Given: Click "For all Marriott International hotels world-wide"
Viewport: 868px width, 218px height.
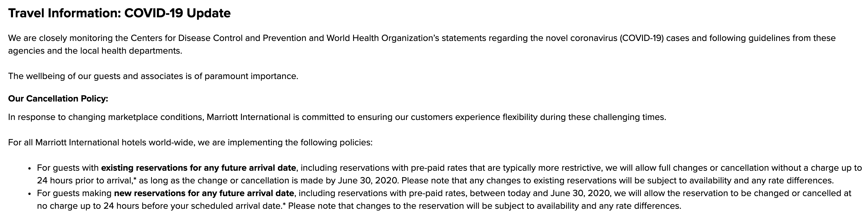Looking at the screenshot, I should (101, 143).
